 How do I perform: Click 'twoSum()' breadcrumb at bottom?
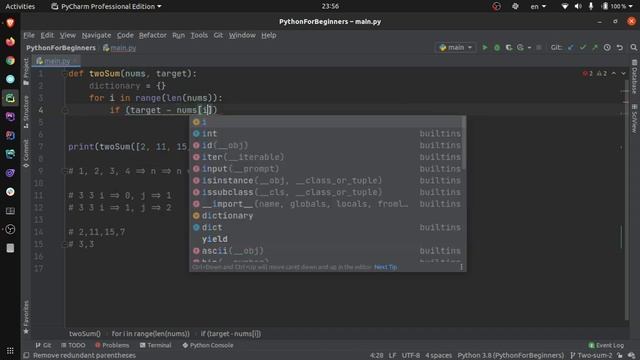tap(84, 334)
